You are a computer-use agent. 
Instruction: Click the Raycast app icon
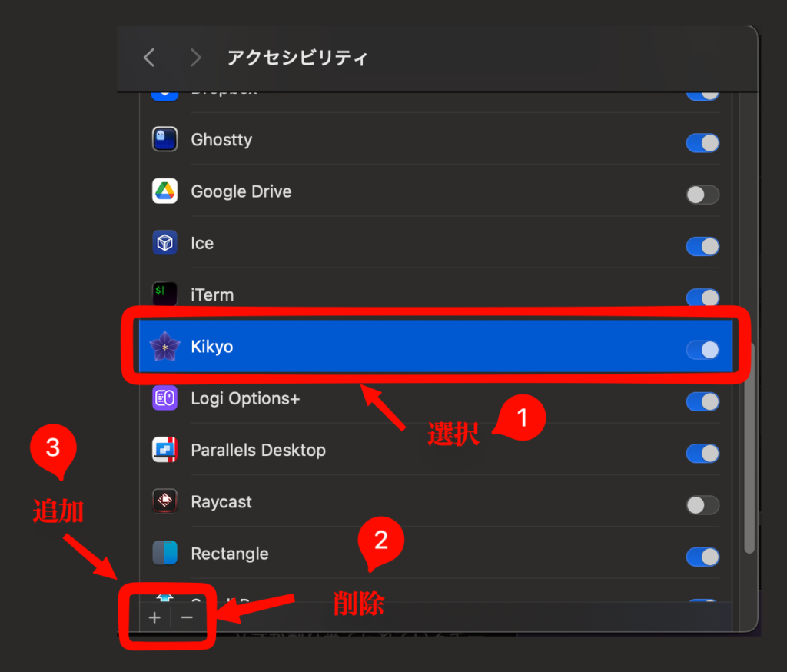point(164,502)
